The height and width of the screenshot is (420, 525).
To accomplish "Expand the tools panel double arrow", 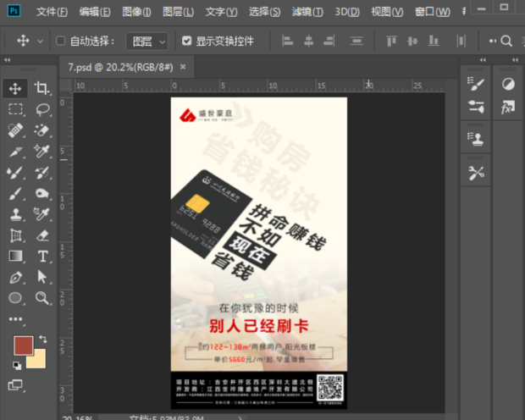I will tap(8, 60).
